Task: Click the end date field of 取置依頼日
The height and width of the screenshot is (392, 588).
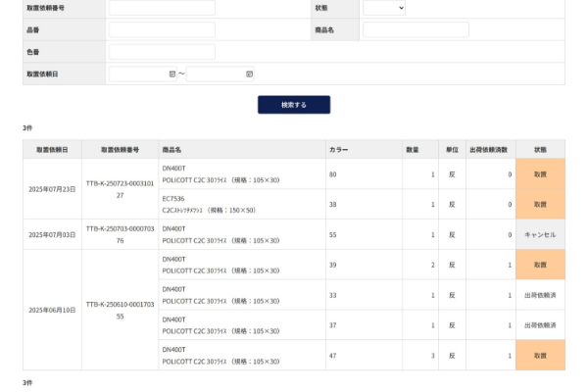Action: click(215, 73)
